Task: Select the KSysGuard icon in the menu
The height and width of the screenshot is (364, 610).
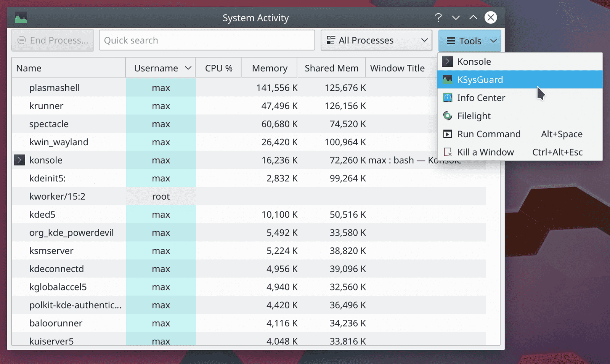Action: pos(447,79)
